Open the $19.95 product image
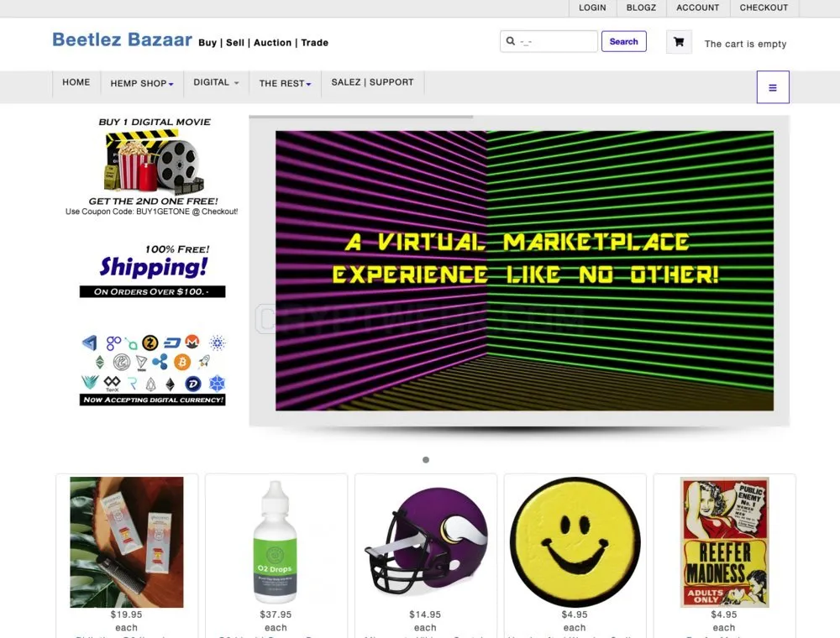Screen dimensions: 840x638 pos(127,542)
